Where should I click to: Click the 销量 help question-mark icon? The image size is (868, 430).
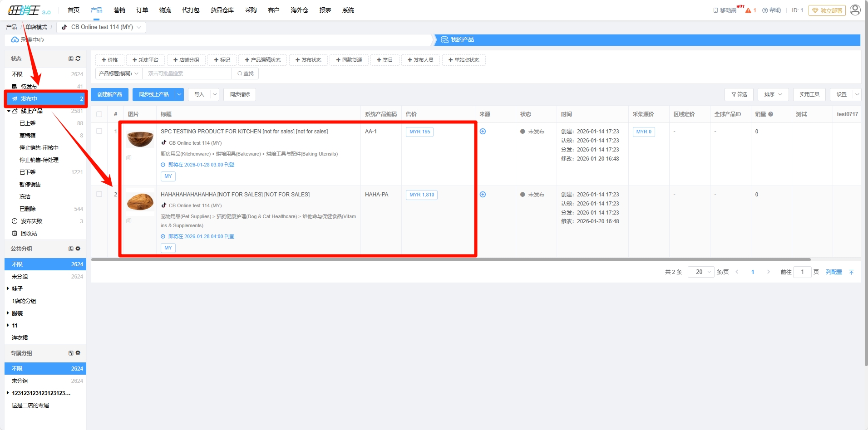(x=770, y=114)
